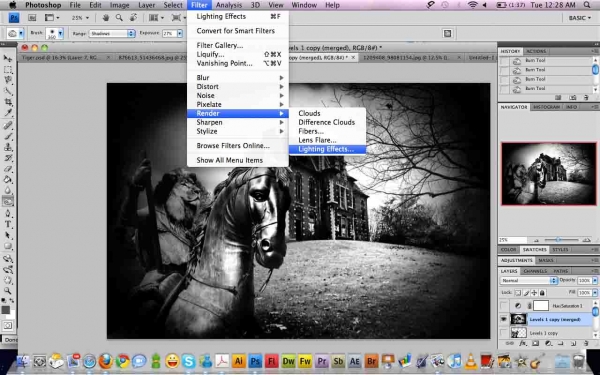Click Convert for Smart Filters
The height and width of the screenshot is (375, 600).
click(x=238, y=31)
